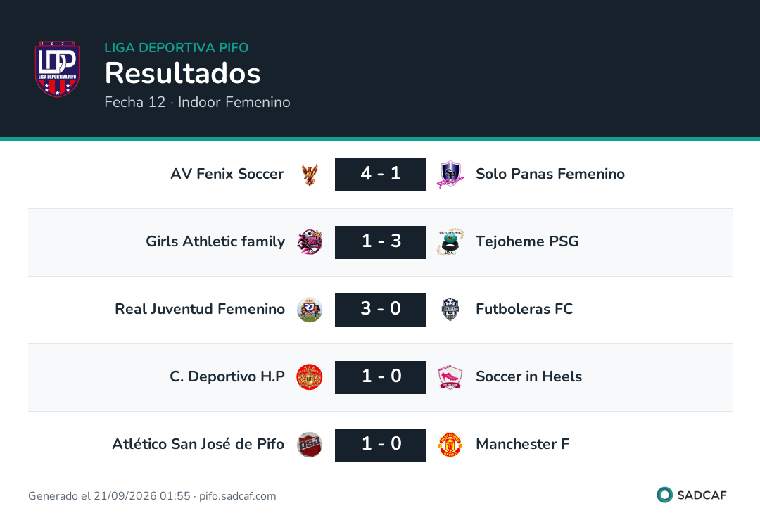The width and height of the screenshot is (760, 532).
Task: Click the Liga Deportiva Pifo shield logo
Action: 57,69
